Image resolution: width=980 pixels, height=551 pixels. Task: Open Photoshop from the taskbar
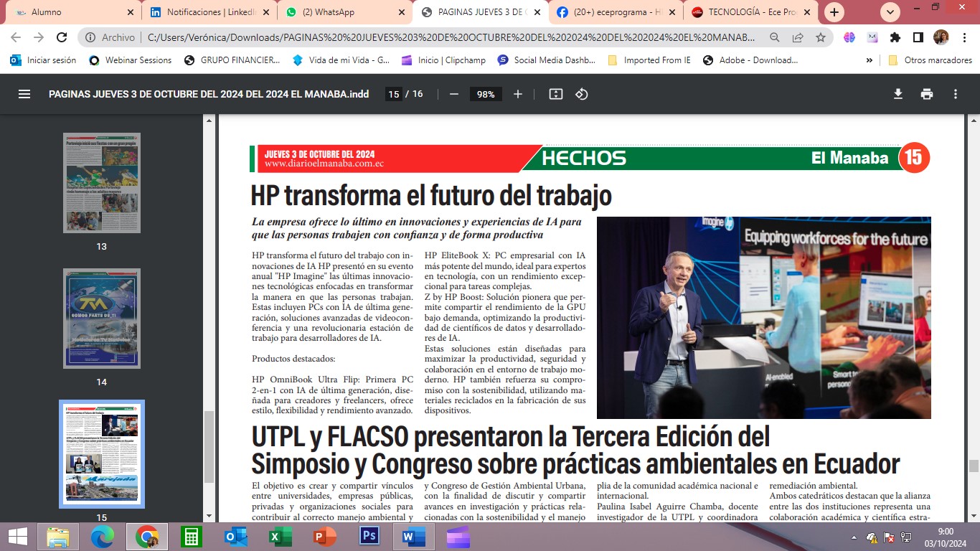(x=369, y=536)
